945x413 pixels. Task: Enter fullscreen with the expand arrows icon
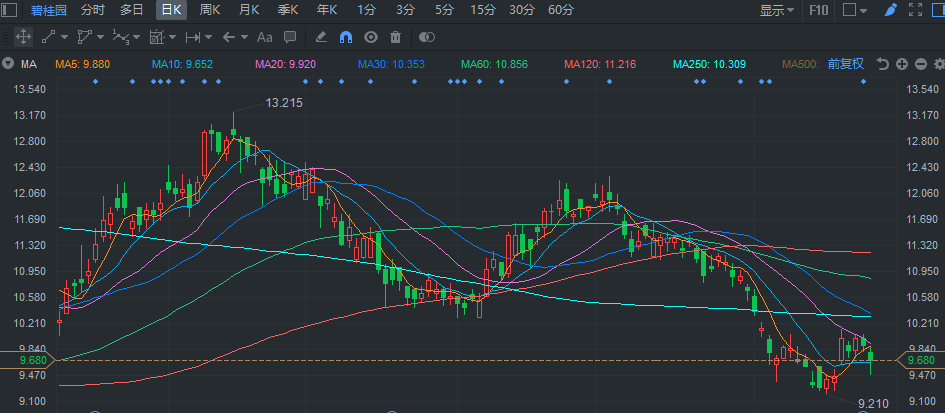915,10
